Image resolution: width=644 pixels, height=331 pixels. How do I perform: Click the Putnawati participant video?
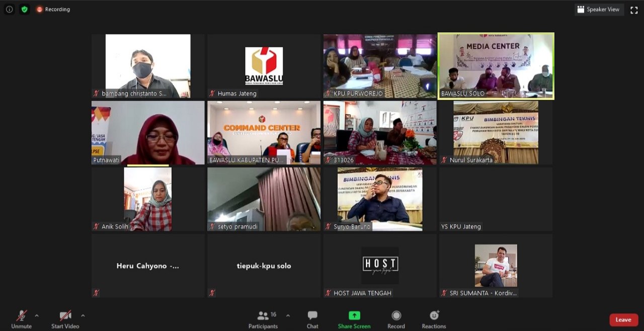pos(148,133)
